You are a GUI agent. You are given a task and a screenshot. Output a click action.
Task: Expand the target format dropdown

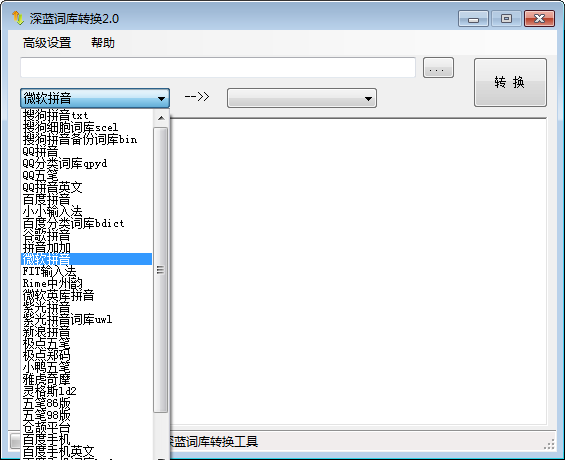tap(302, 98)
